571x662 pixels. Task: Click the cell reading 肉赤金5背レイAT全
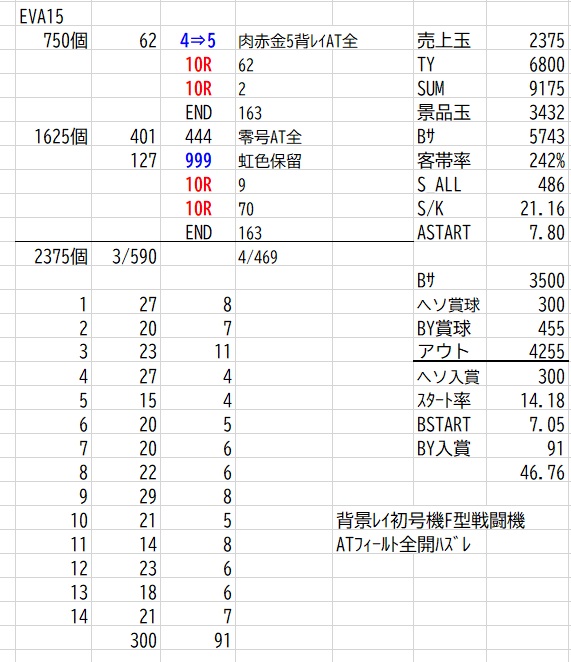pos(284,41)
